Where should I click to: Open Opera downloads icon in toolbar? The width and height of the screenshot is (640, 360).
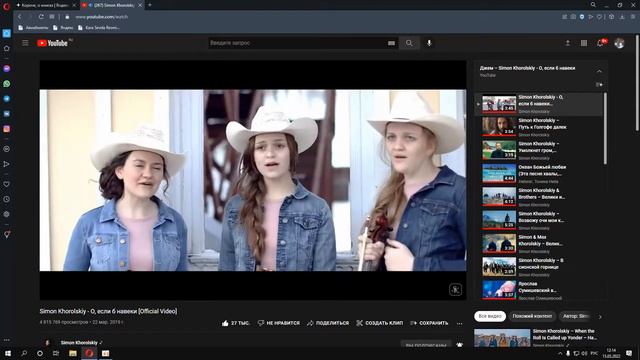[x=622, y=17]
